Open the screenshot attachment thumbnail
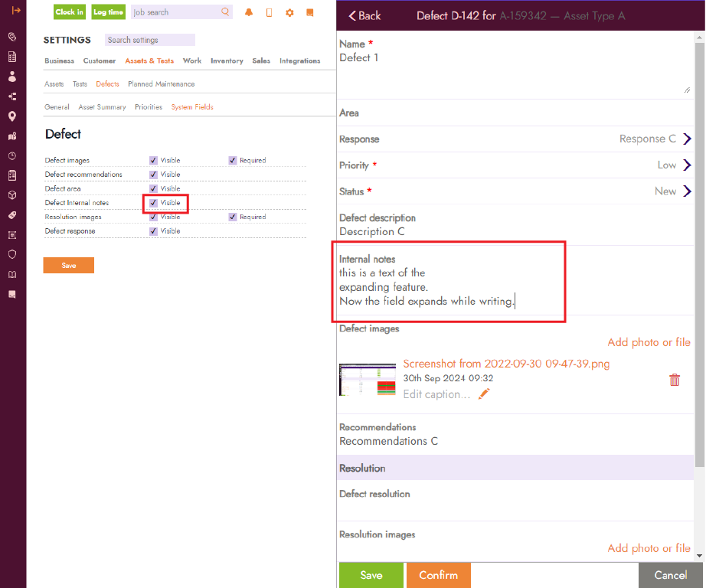 click(368, 380)
